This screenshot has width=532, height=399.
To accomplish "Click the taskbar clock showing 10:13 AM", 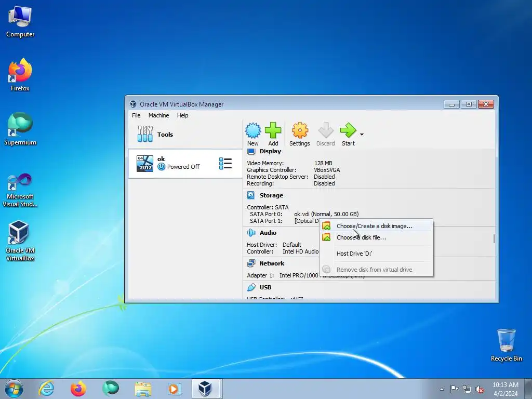I will click(505, 389).
